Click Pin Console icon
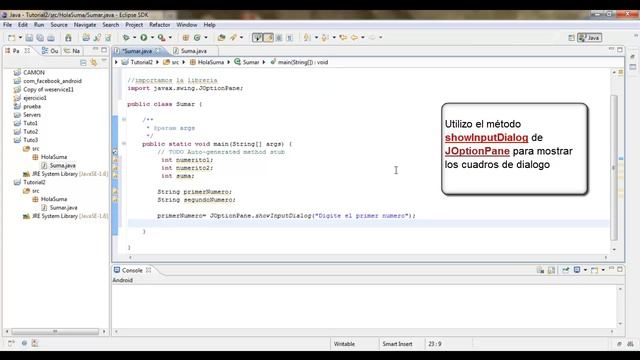Image resolution: width=640 pixels, height=360 pixels. (x=566, y=270)
